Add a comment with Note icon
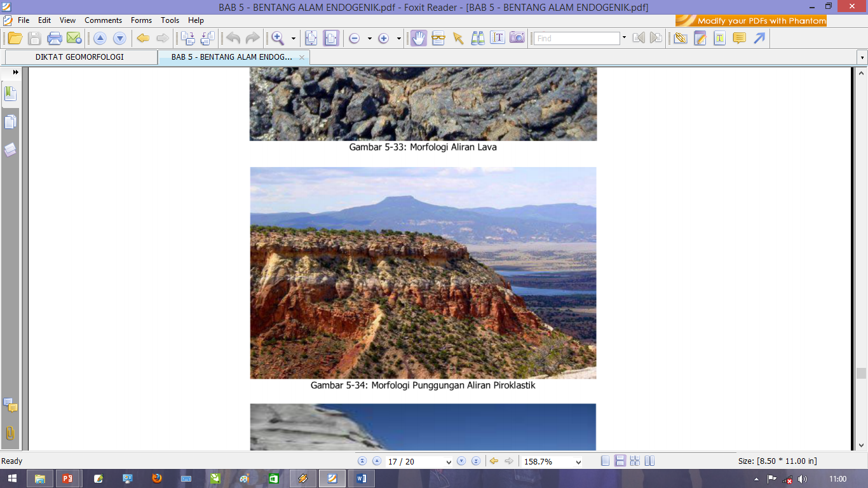868x488 pixels. (x=739, y=38)
